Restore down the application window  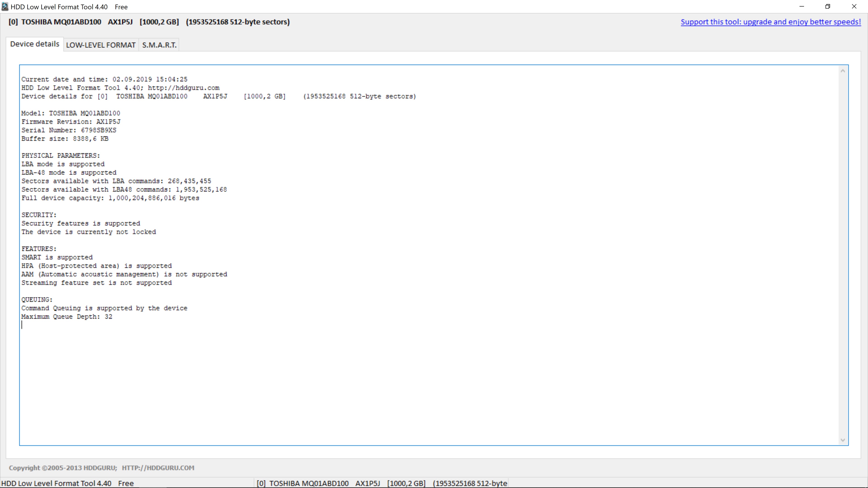click(828, 7)
